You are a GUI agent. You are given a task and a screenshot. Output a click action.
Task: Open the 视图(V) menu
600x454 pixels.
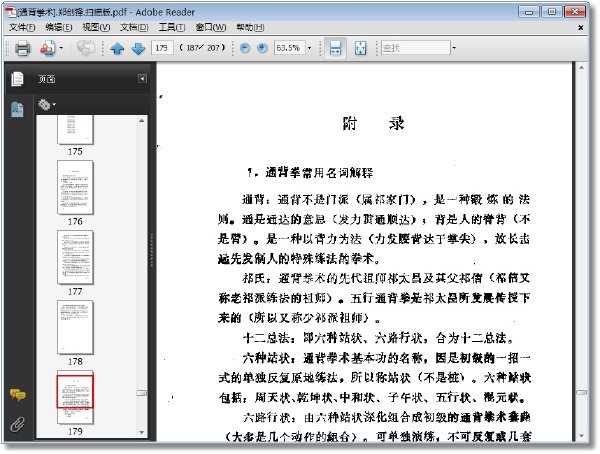(96, 28)
